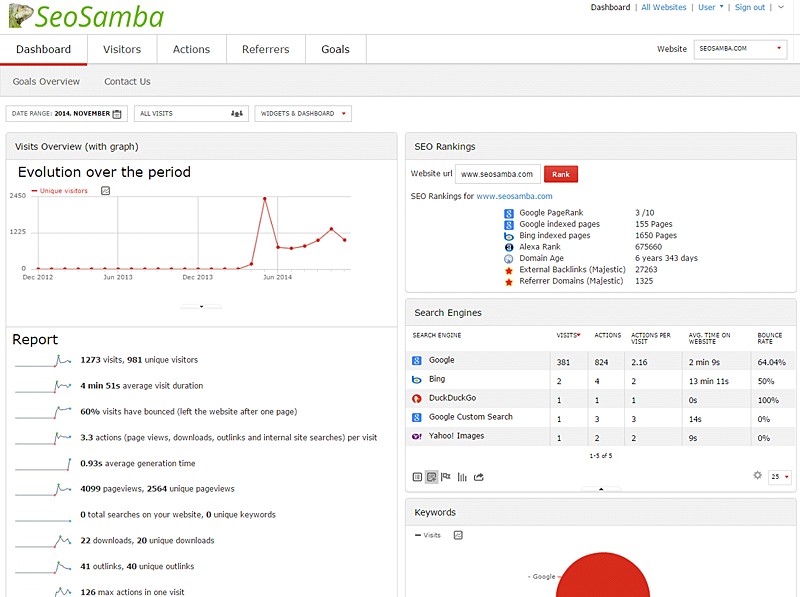Switch to the Dashboard tab
This screenshot has height=597, width=800.
43,49
